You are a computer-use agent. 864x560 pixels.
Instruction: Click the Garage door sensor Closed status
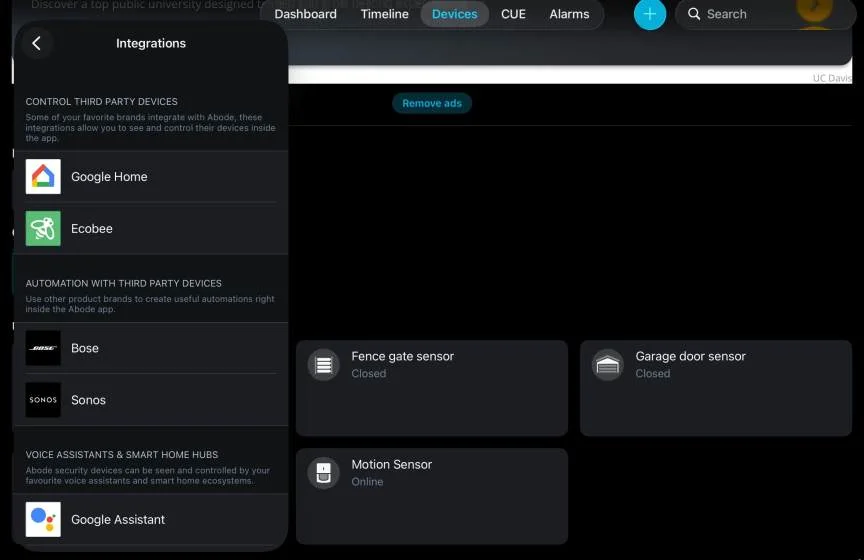(653, 373)
